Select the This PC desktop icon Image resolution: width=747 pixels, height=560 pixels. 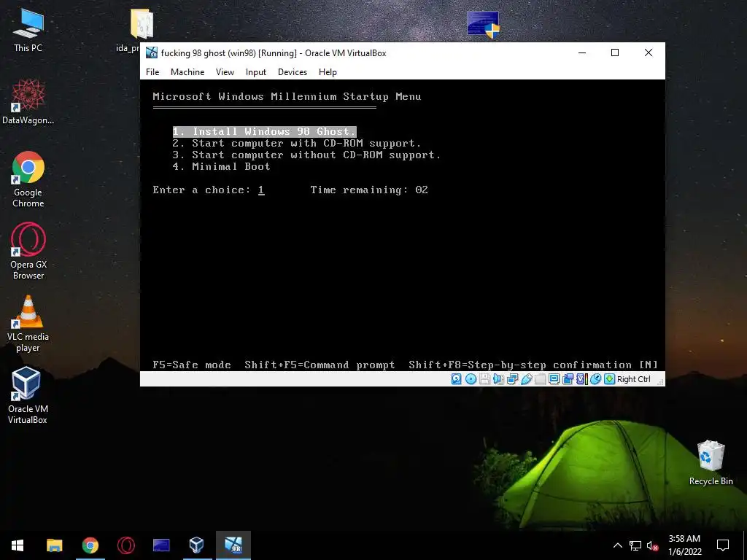pyautogui.click(x=28, y=31)
